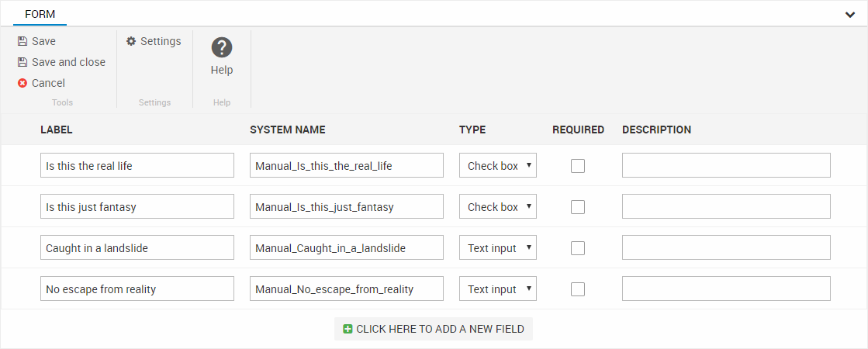Click Description field for 'Is this the real life'
The width and height of the screenshot is (868, 349).
[x=726, y=166]
